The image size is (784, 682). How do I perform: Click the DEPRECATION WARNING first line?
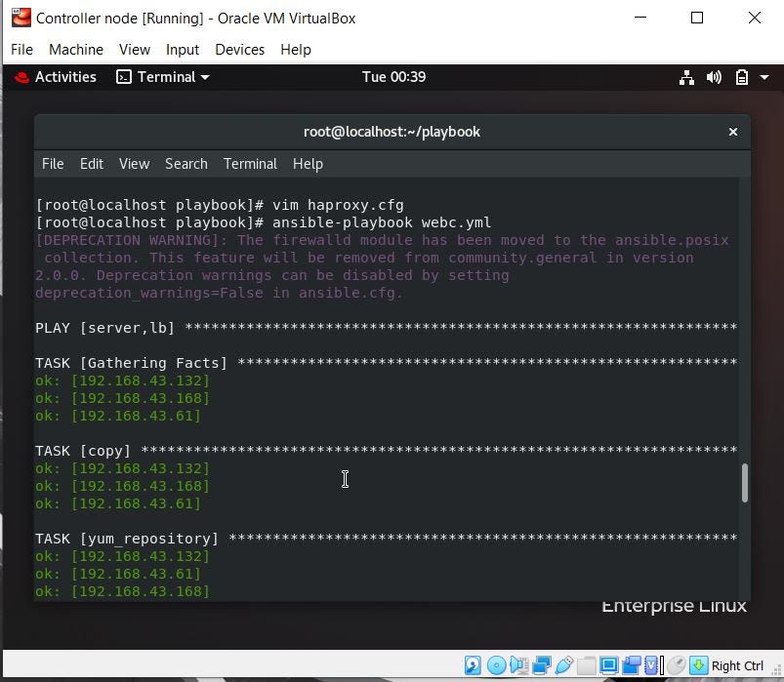tap(382, 240)
